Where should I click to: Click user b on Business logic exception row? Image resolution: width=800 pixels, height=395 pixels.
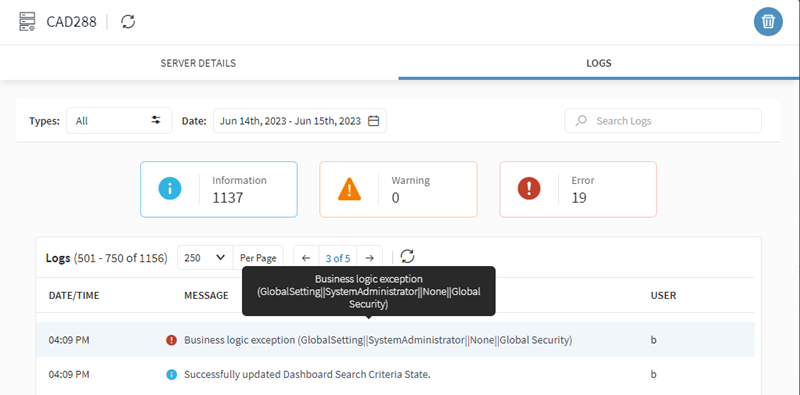653,340
